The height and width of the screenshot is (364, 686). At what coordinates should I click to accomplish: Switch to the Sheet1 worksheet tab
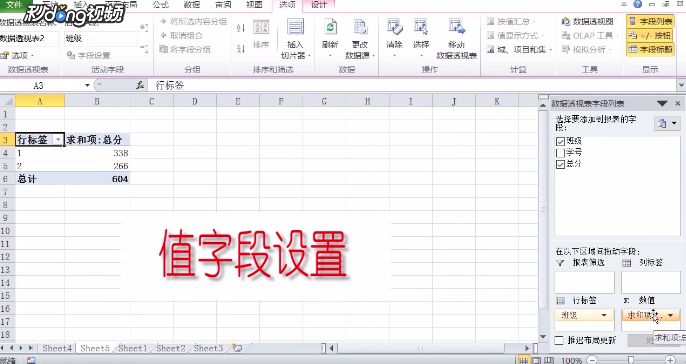click(133, 348)
